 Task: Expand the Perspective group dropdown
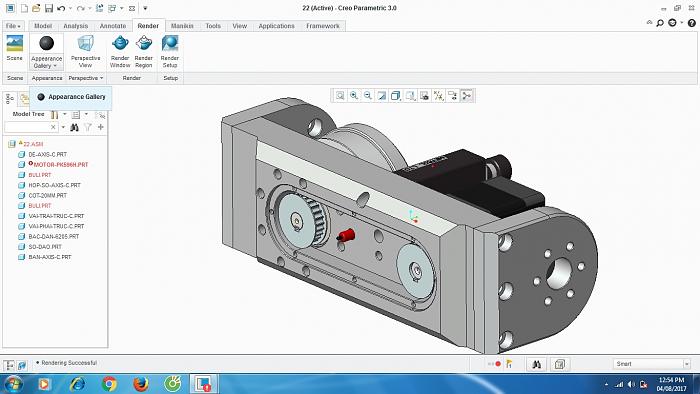pyautogui.click(x=86, y=78)
